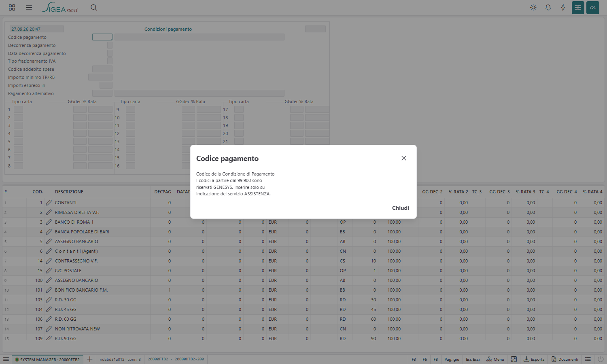Edit the CONTANTI row with pencil icon
The width and height of the screenshot is (607, 364).
49,203
